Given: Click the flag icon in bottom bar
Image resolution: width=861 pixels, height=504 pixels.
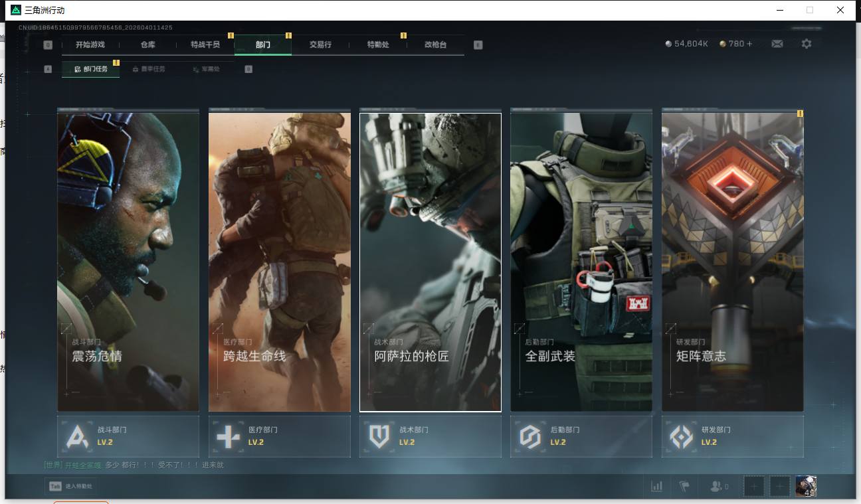Looking at the screenshot, I should pos(684,487).
